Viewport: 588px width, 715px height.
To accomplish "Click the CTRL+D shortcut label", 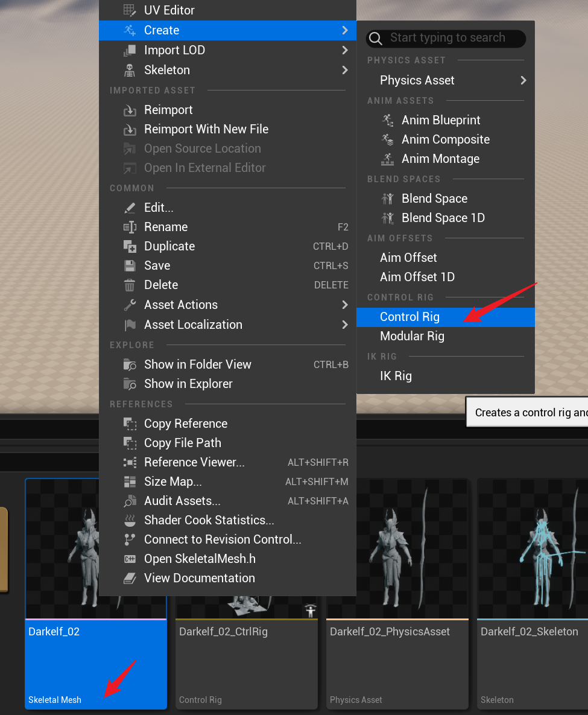I will pos(330,247).
